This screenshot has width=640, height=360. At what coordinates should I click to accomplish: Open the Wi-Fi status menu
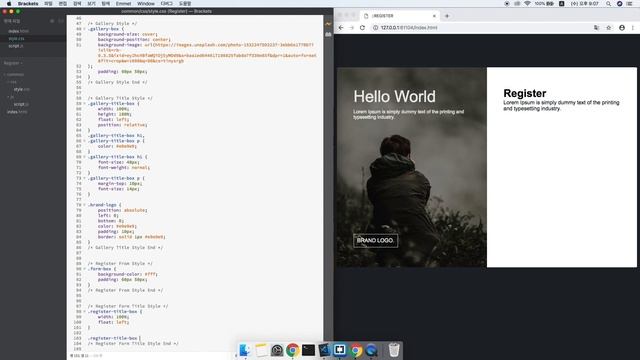pos(527,4)
